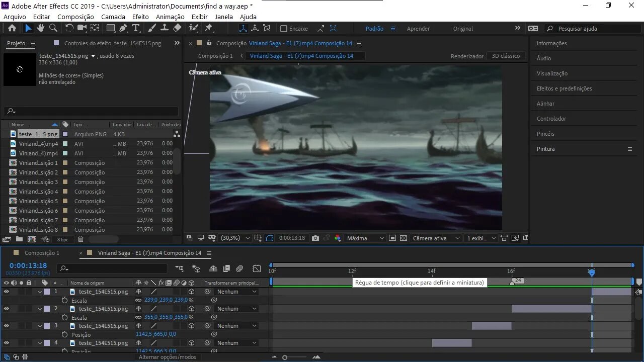Toggle Posição stopwatch on layer 3

point(65,334)
